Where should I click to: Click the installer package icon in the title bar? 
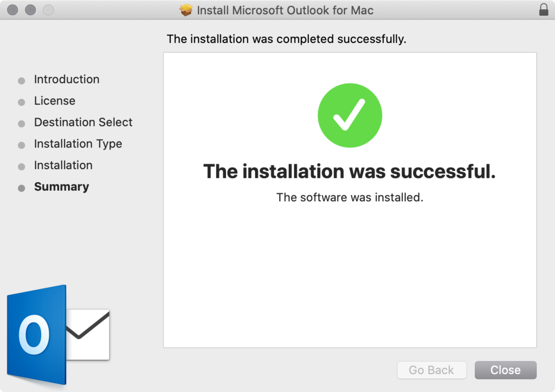pos(186,9)
